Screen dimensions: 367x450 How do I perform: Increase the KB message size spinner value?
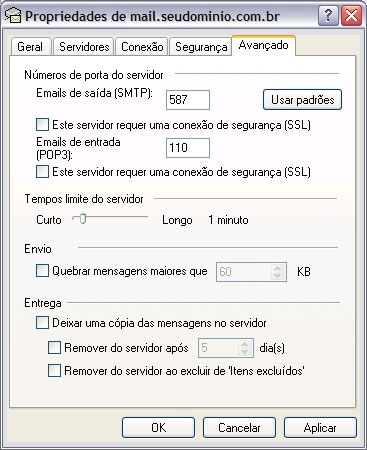coord(277,268)
